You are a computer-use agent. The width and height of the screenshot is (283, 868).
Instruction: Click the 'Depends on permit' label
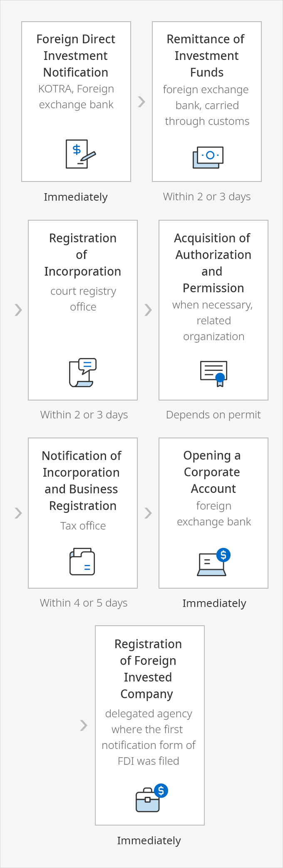pyautogui.click(x=213, y=415)
